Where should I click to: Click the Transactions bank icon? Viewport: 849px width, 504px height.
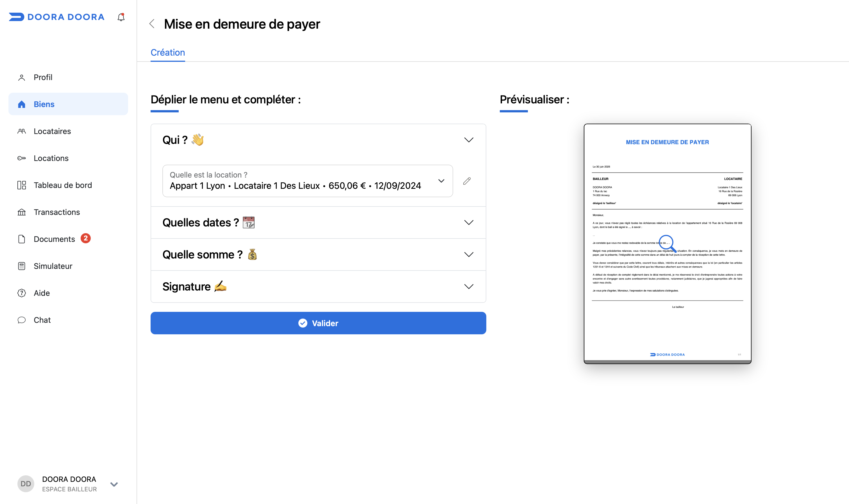[x=22, y=212]
